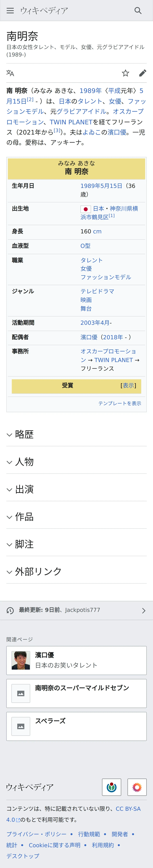Viewport: 153px width, 868px height.
Task: Expand the 出演 section
Action: pyautogui.click(x=24, y=489)
